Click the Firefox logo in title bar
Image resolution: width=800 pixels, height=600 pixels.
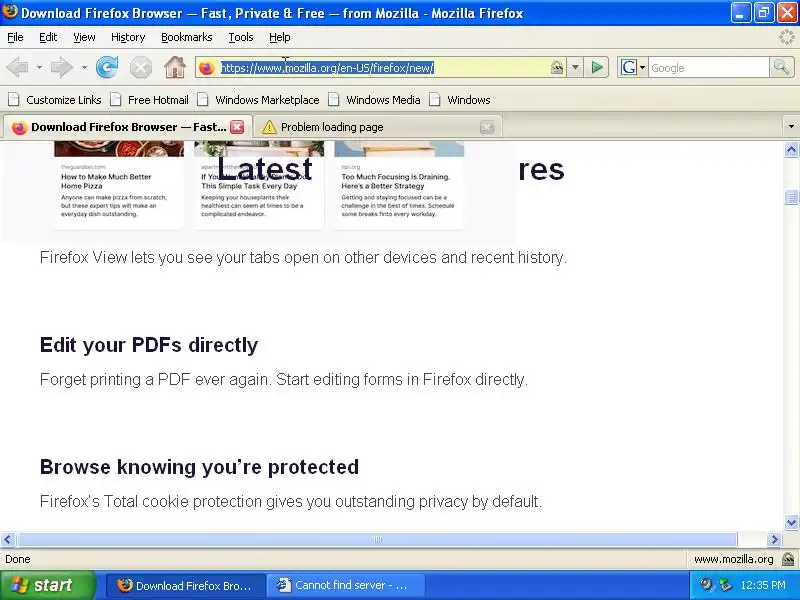pos(10,11)
